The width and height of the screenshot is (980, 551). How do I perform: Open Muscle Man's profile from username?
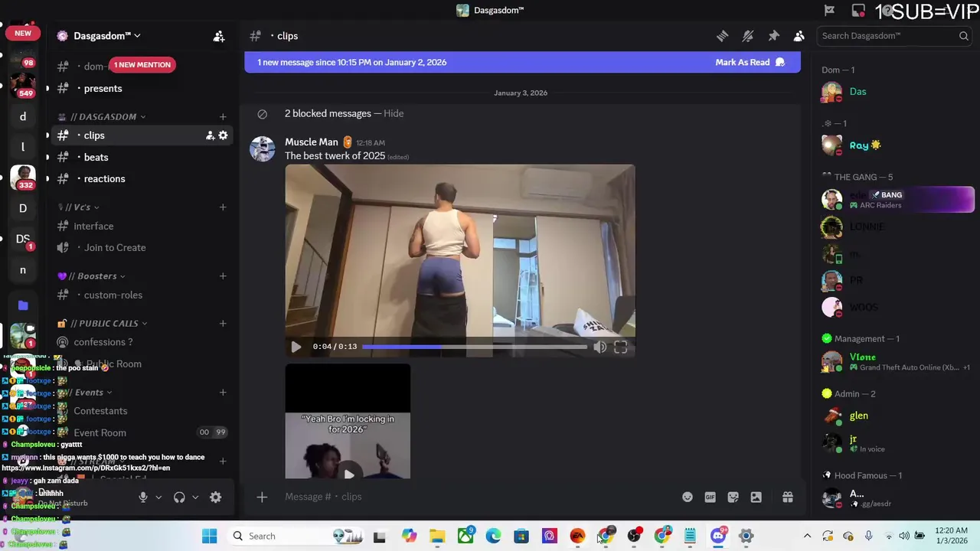click(x=311, y=142)
